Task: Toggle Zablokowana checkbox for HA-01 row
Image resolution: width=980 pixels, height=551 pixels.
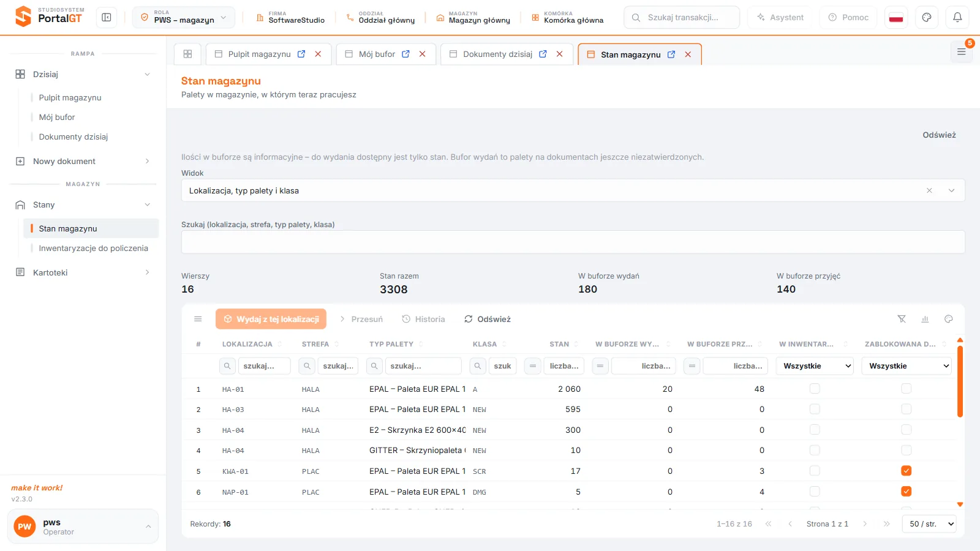Action: [x=907, y=389]
